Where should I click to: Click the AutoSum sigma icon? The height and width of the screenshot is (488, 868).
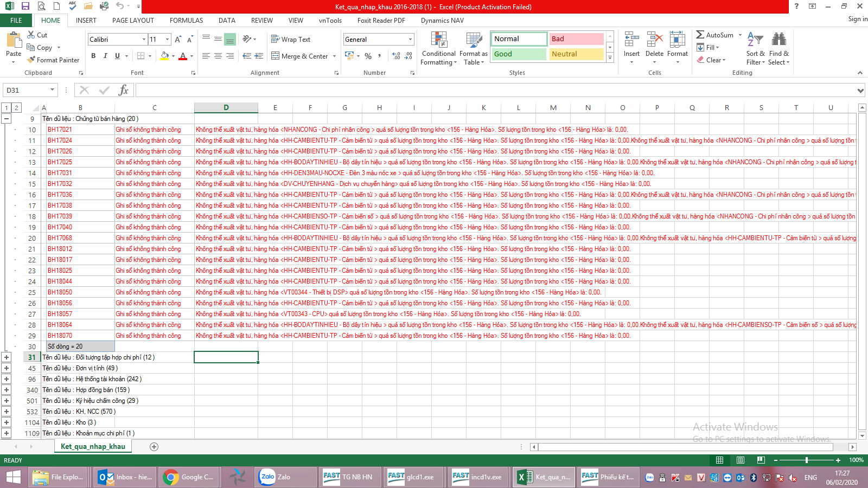(x=700, y=35)
